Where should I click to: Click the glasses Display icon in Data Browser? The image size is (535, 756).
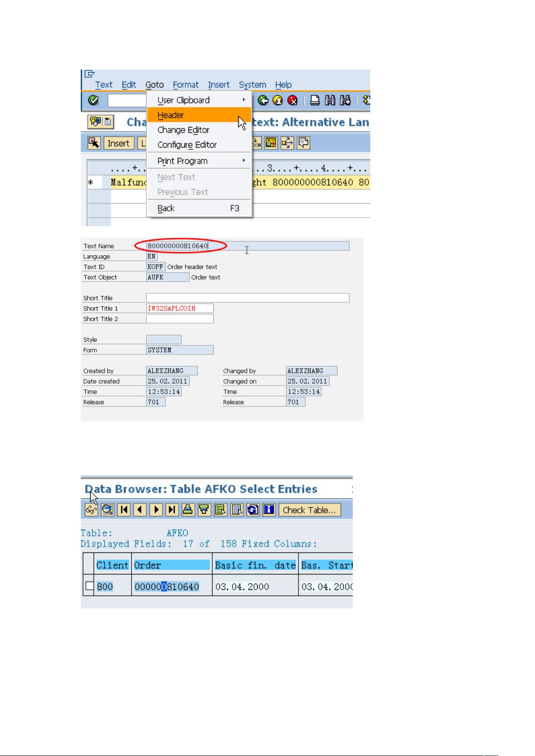pos(91,510)
